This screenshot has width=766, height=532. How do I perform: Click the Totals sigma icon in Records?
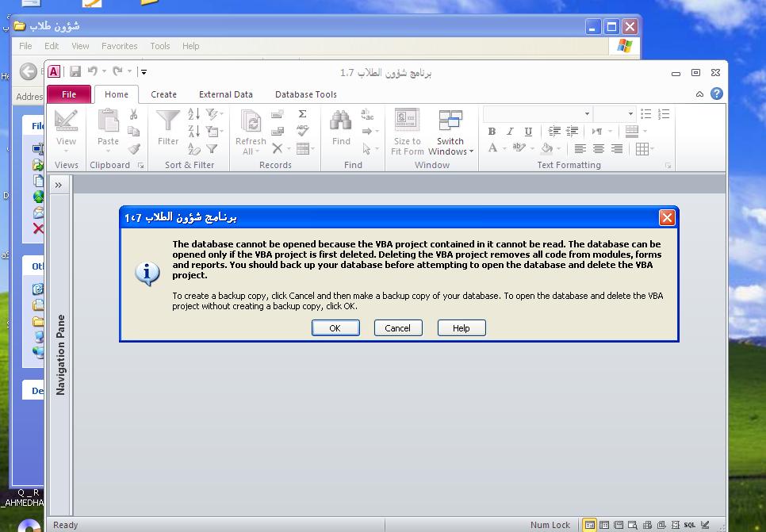[302, 114]
